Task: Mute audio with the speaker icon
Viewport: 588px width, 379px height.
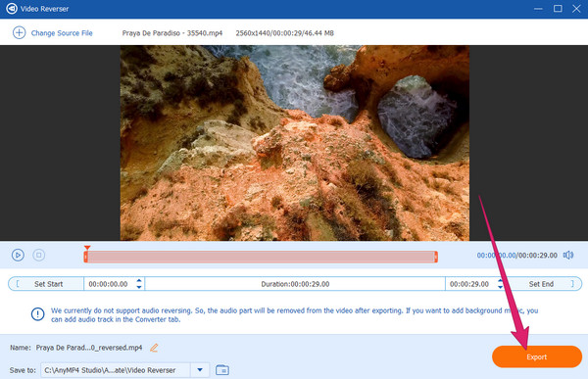Action: tap(568, 255)
